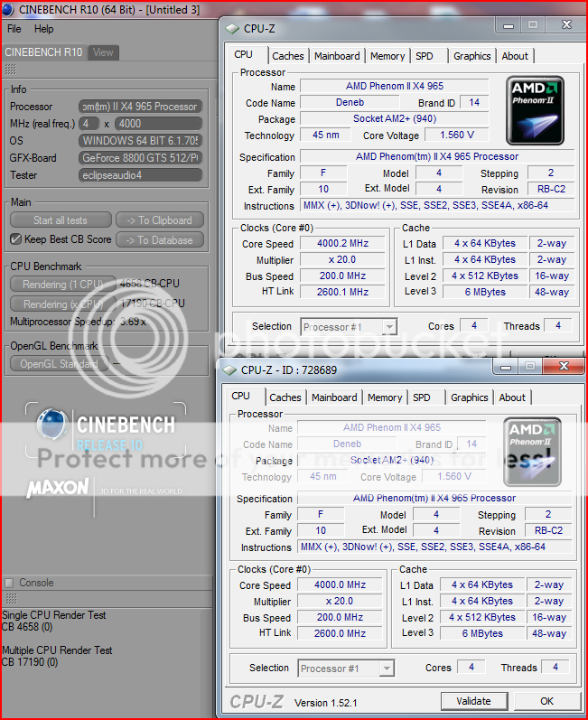The image size is (588, 720).
Task: Expand Processor #1 dropdown in upper CPU-Z
Action: [389, 327]
